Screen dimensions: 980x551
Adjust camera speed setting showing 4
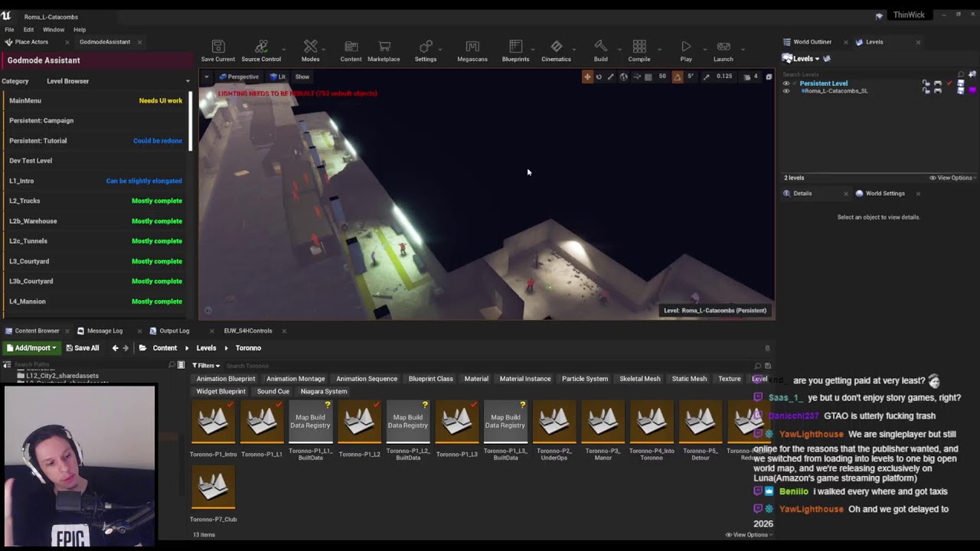[x=751, y=77]
